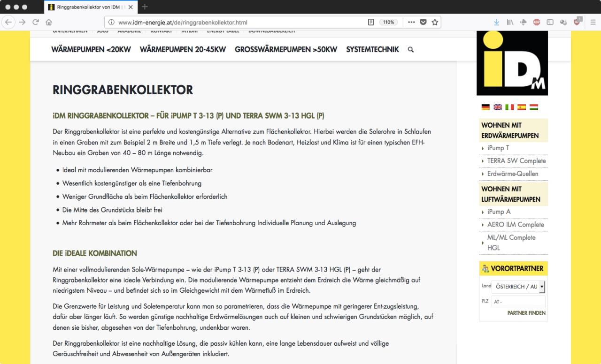Image resolution: width=601 pixels, height=364 pixels.
Task: Click the site search magnifier icon
Action: [411, 50]
